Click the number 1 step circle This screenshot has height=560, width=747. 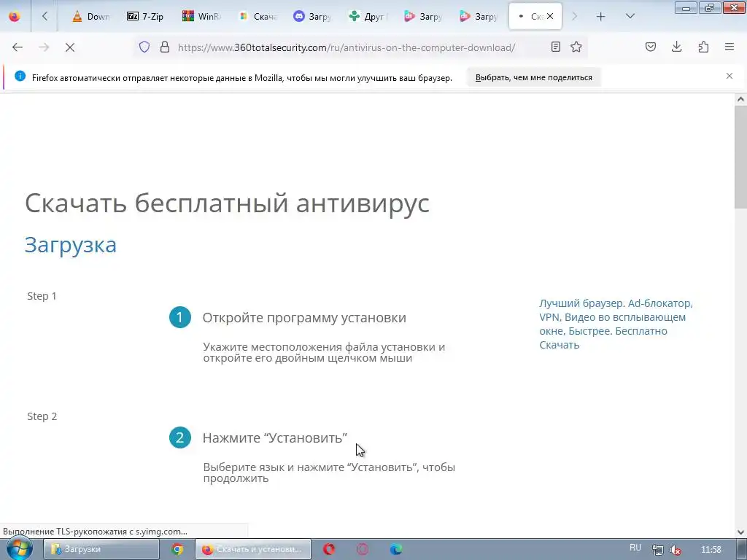pyautogui.click(x=180, y=317)
